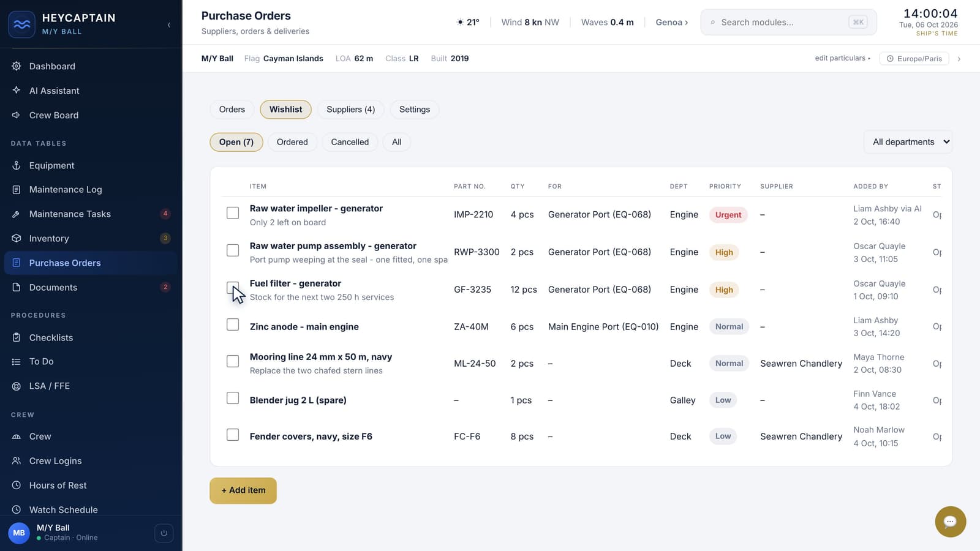The height and width of the screenshot is (551, 980).
Task: Open Maintenance Log icon
Action: point(17,190)
